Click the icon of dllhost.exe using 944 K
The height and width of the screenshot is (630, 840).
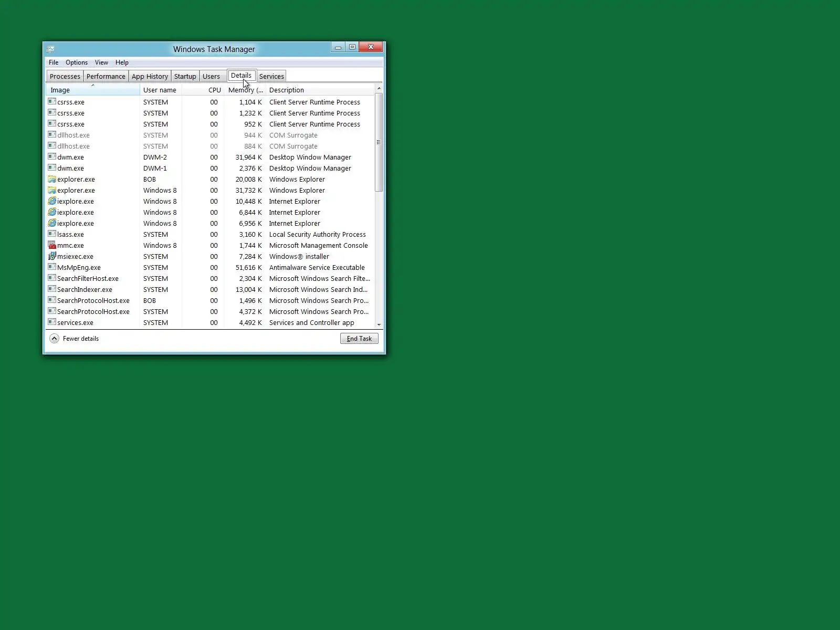coord(52,134)
